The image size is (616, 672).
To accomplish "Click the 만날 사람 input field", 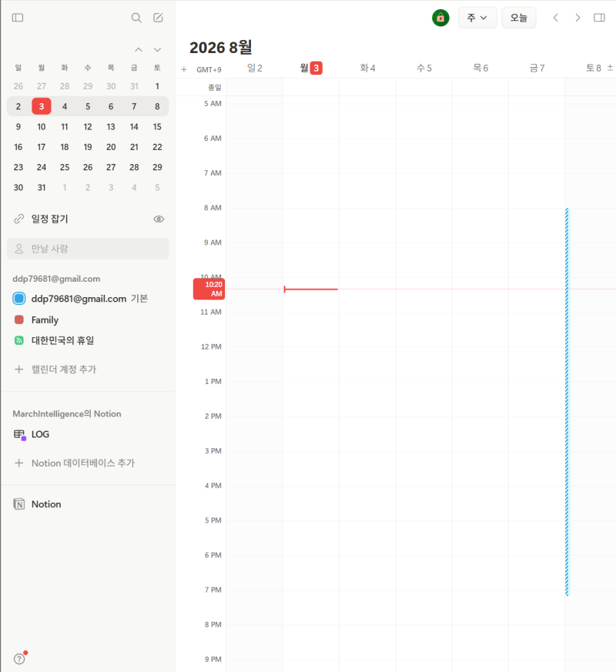I will tap(88, 249).
